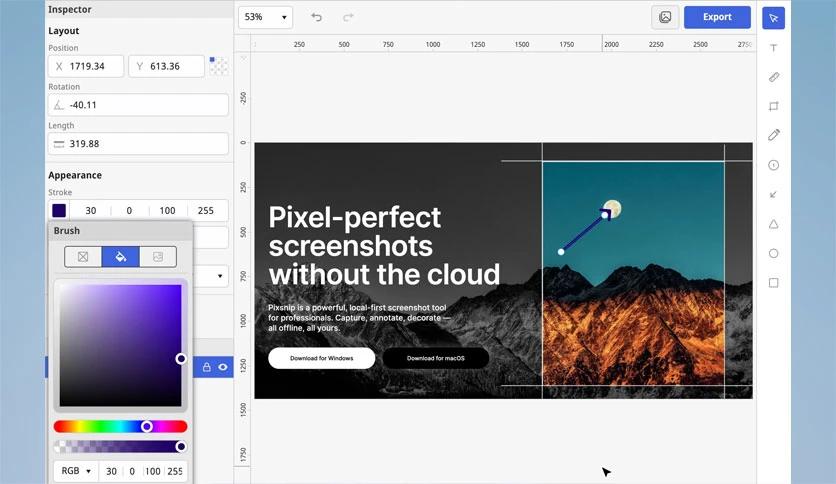The image size is (836, 484).
Task: Click the dark blue stroke color swatch
Action: pos(59,211)
